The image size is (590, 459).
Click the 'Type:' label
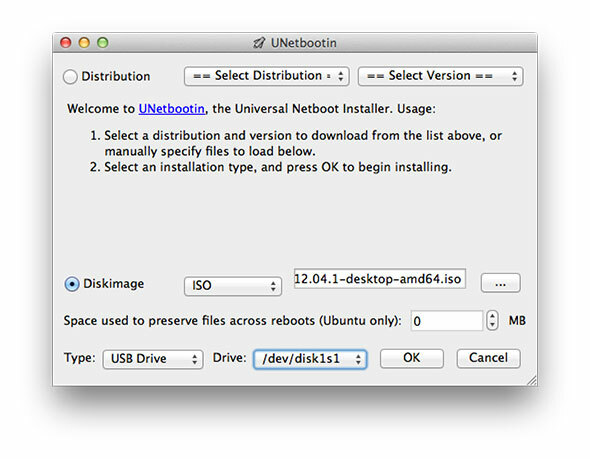click(79, 357)
